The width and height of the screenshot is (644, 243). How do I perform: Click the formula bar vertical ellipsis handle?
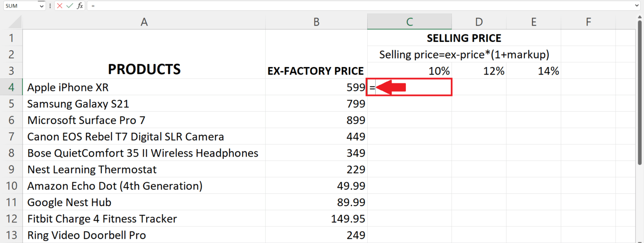(50, 6)
